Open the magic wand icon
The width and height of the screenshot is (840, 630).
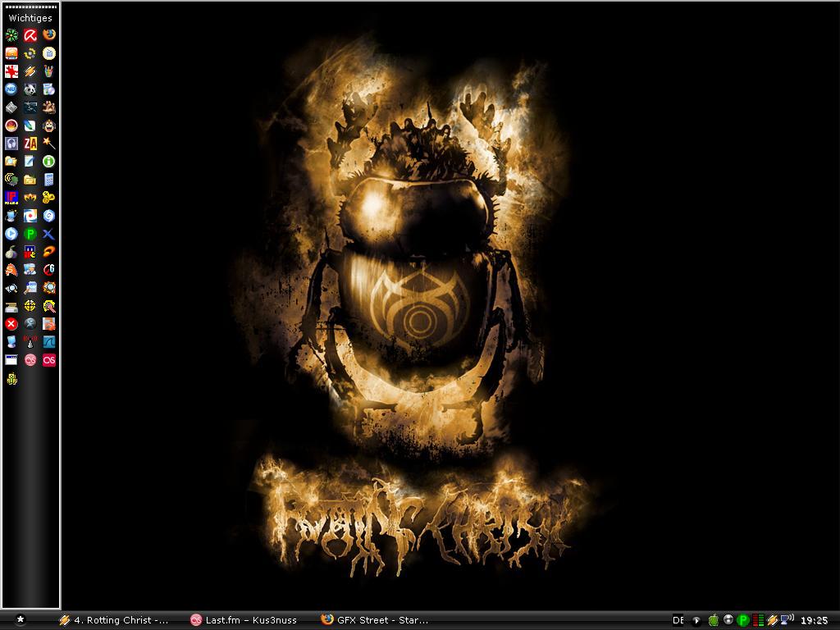coord(48,144)
